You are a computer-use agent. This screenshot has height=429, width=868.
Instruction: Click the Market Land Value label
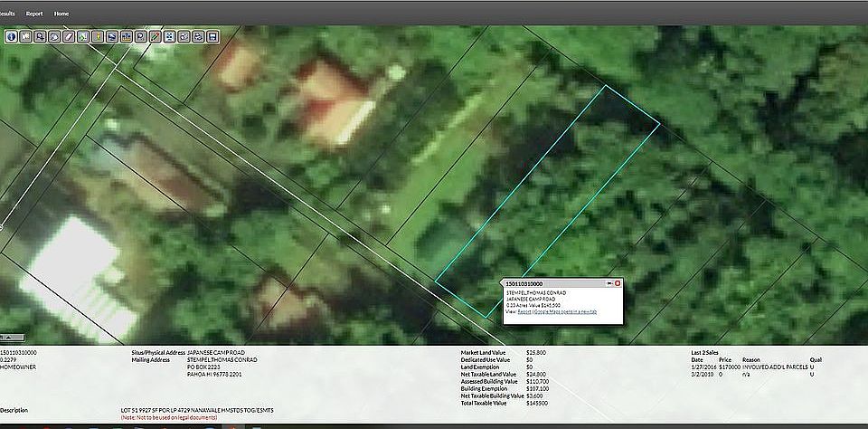pyautogui.click(x=483, y=352)
